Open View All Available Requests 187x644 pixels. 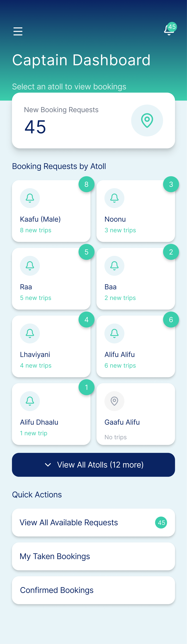click(x=93, y=523)
